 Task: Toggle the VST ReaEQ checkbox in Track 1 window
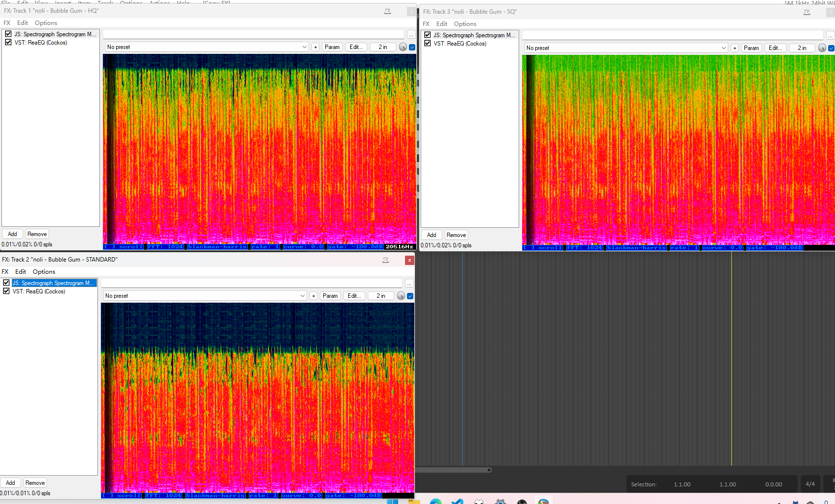click(x=8, y=43)
